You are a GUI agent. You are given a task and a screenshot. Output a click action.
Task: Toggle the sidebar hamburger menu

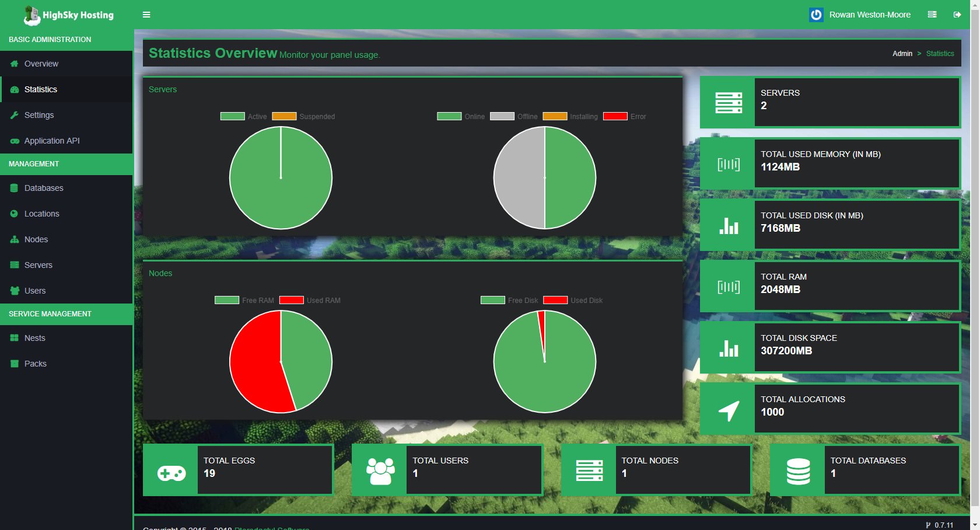(146, 15)
